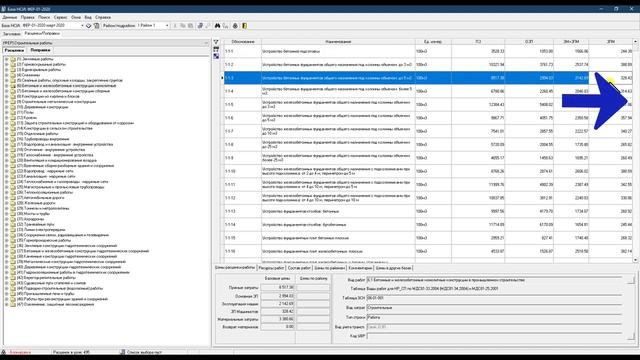The image size is (640, 360).
Task: Click the table scrollbar down arrow
Action: point(636,260)
